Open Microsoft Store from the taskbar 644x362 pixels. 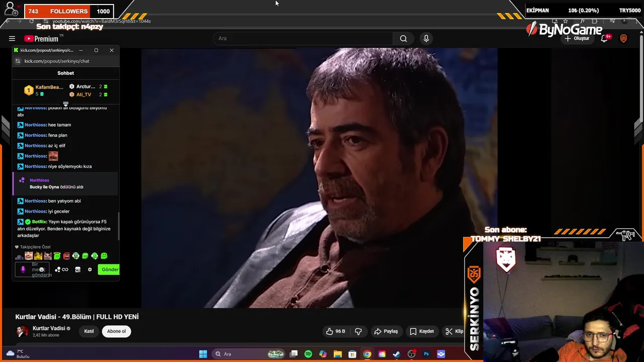pos(353,354)
